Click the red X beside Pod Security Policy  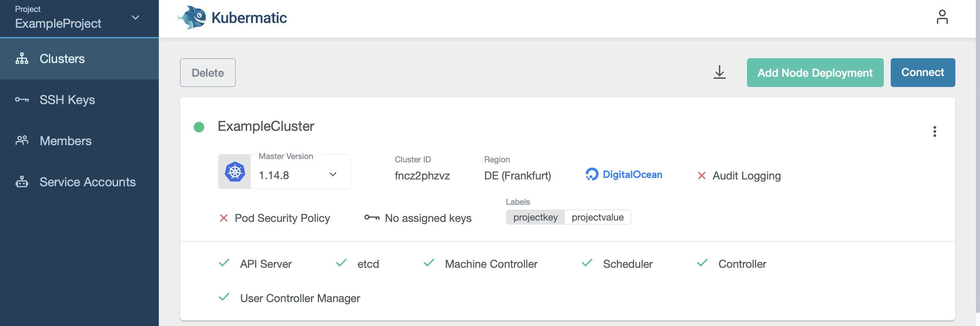224,218
